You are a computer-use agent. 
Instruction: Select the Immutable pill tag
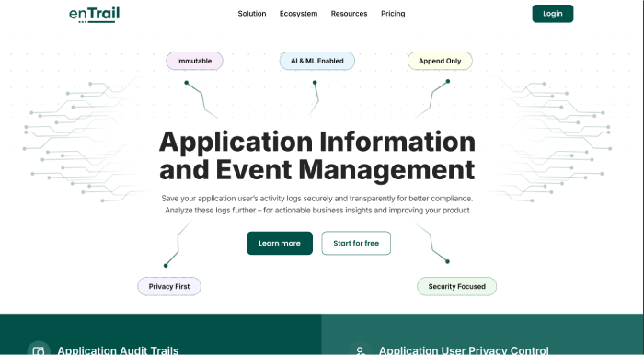[194, 61]
